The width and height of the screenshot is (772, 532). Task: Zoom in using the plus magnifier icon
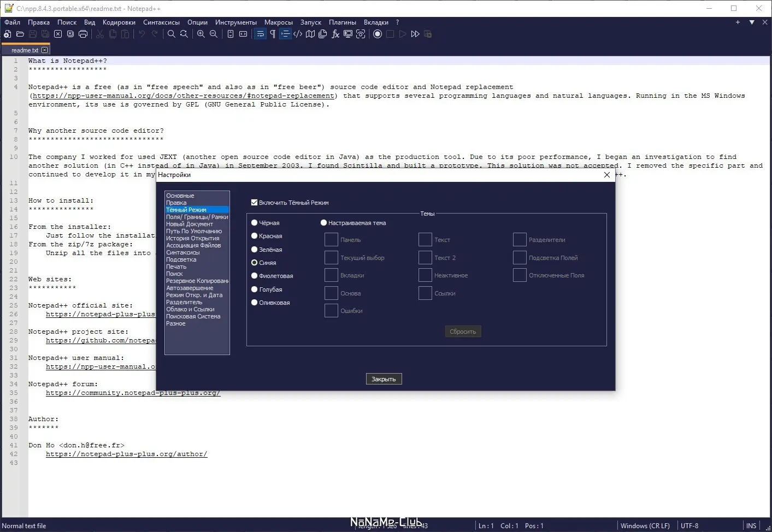pos(201,34)
